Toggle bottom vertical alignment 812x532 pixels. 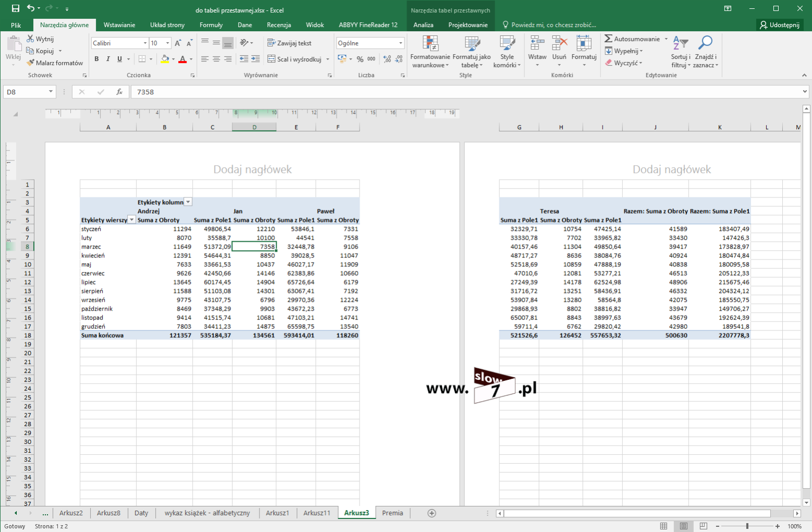(x=228, y=43)
